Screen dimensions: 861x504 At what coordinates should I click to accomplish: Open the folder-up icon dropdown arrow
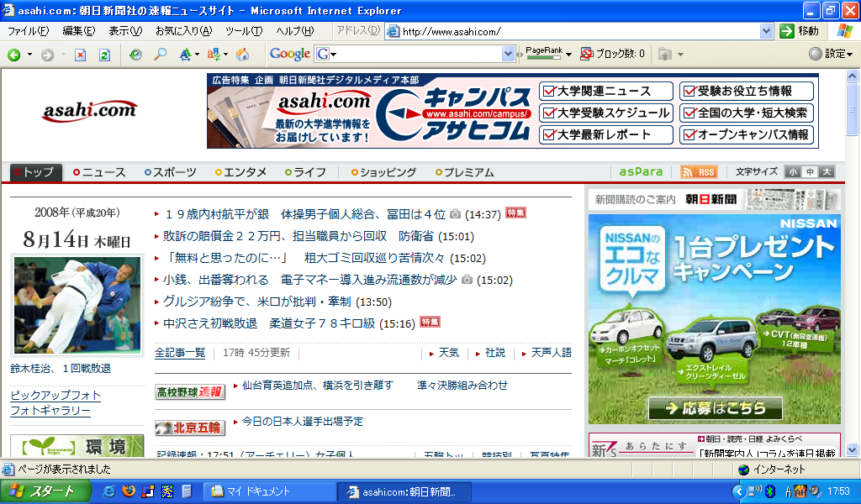point(680,55)
